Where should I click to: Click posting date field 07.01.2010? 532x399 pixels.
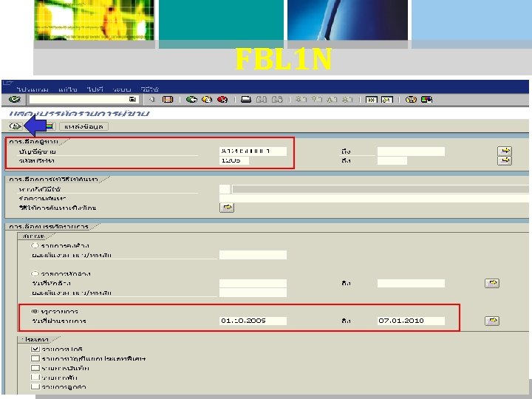pyautogui.click(x=411, y=321)
